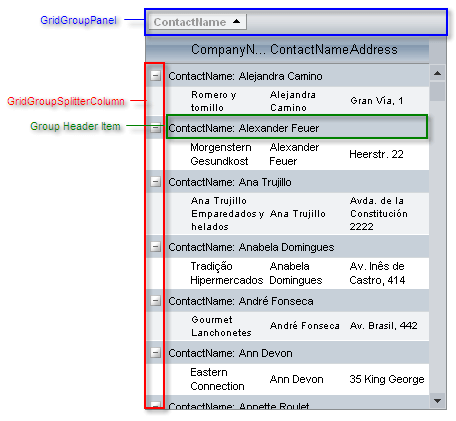Collapse the Alexander Feuer group

click(x=155, y=128)
